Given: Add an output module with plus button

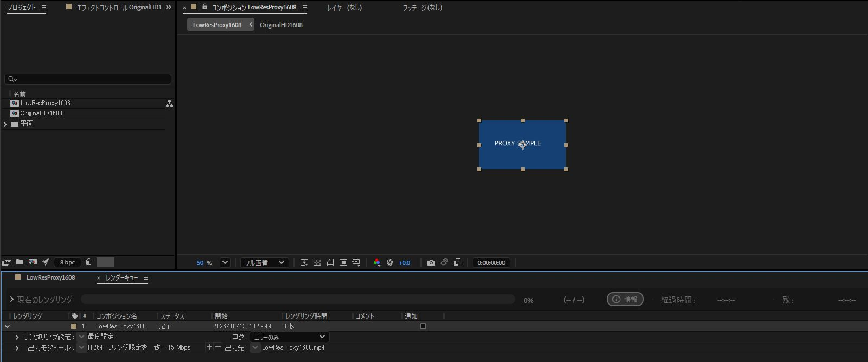Looking at the screenshot, I should pyautogui.click(x=209, y=347).
